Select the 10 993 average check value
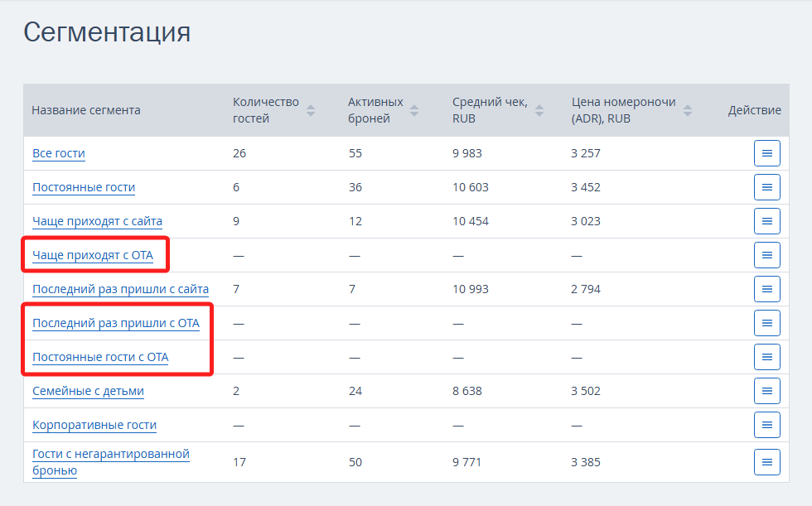This screenshot has width=812, height=506. click(x=471, y=289)
